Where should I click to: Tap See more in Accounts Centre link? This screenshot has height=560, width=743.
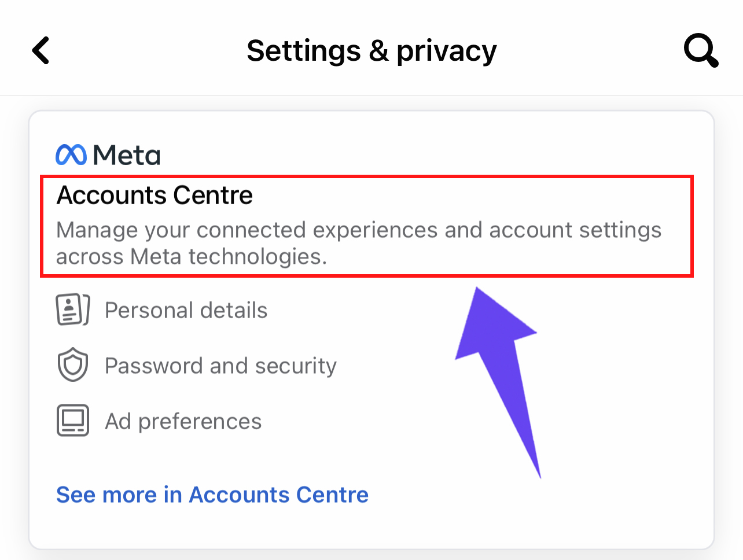pos(212,495)
